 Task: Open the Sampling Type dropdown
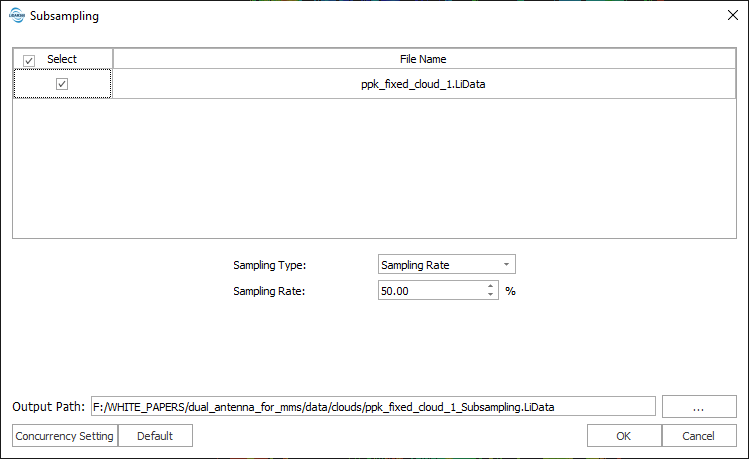446,265
